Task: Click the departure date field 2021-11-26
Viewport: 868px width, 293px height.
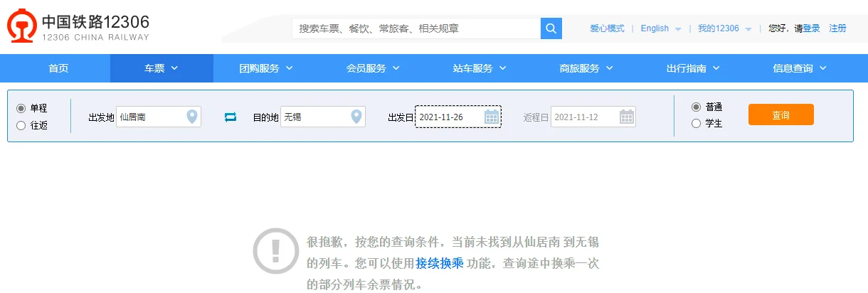Action: (x=458, y=117)
